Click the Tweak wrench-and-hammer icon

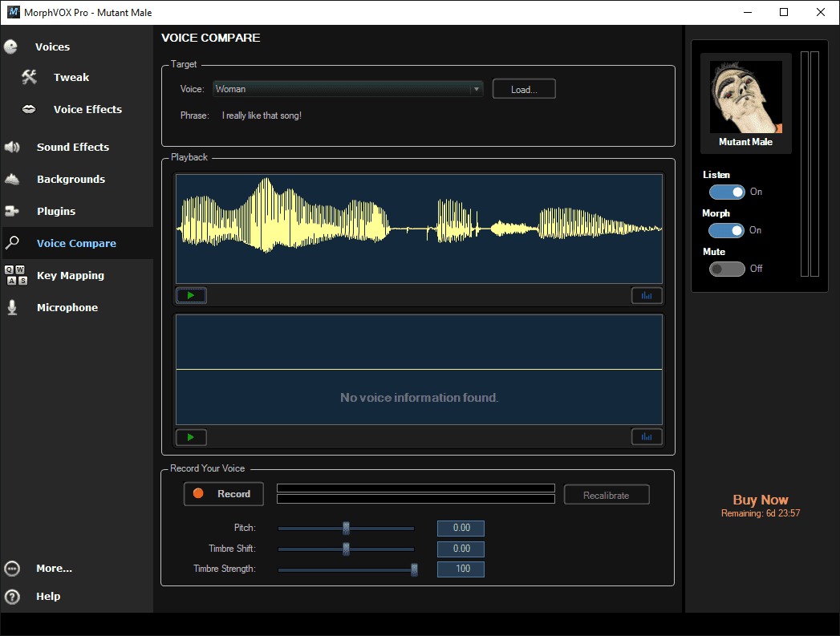30,77
